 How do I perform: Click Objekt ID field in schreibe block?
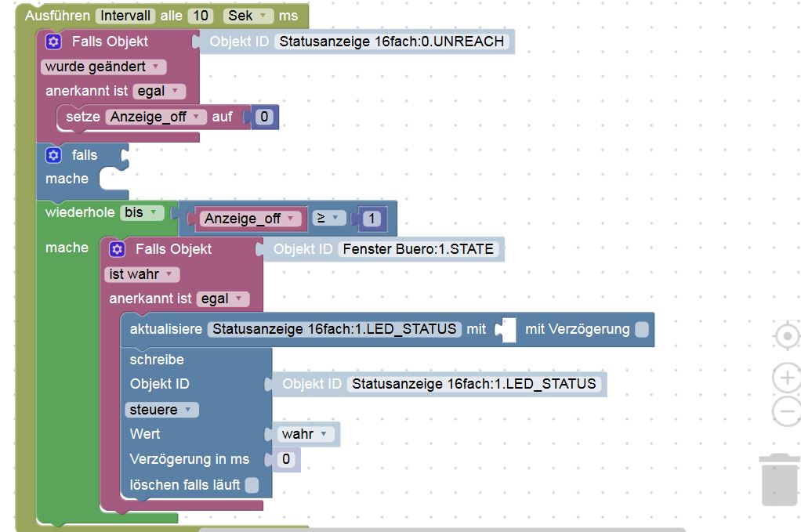click(x=474, y=384)
